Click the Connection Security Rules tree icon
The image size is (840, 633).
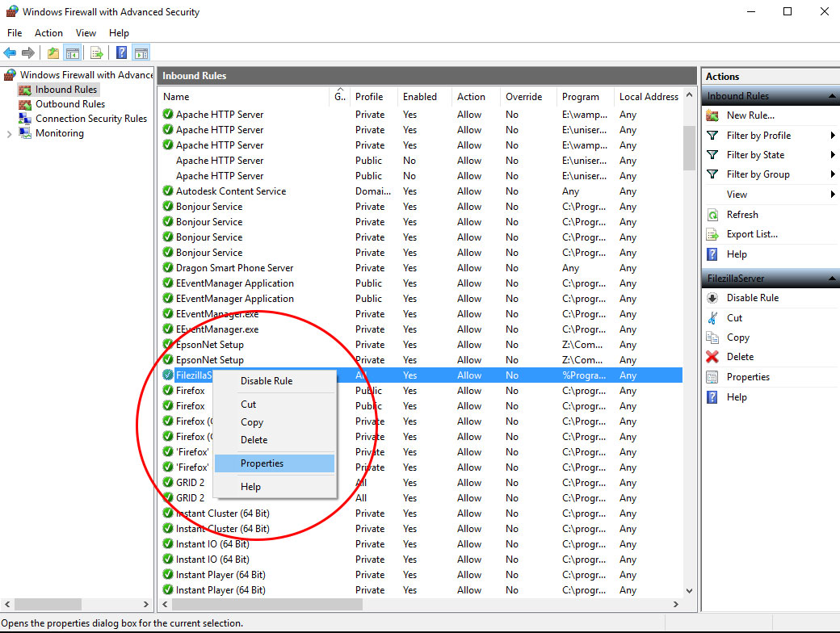tap(25, 119)
